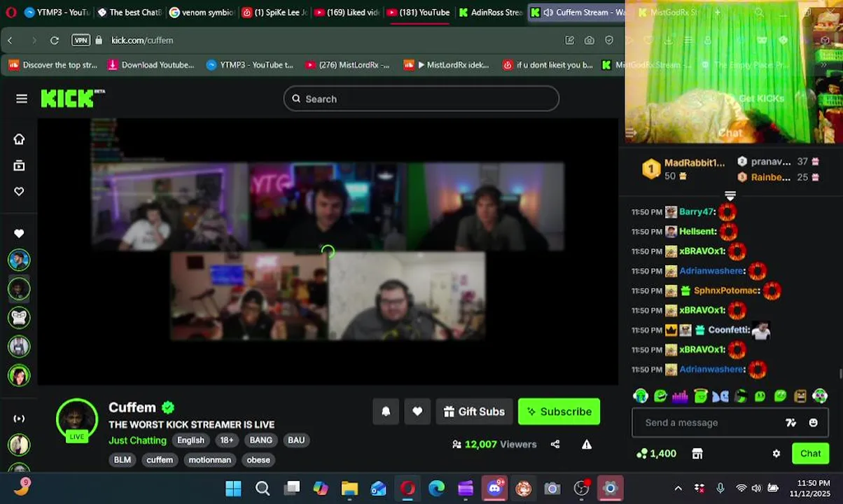843x504 pixels.
Task: Open the Just Chatting category link
Action: (x=137, y=440)
